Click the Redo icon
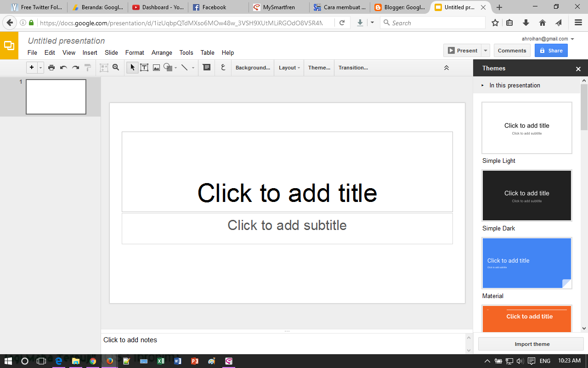The image size is (588, 368). pyautogui.click(x=75, y=67)
